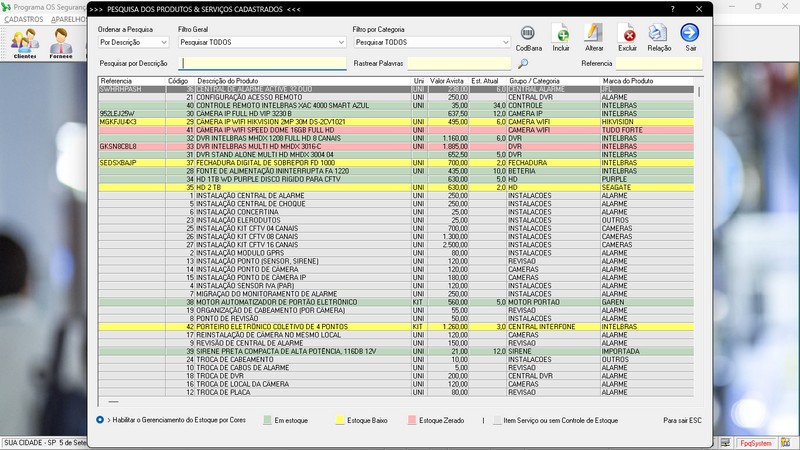The height and width of the screenshot is (450, 800).
Task: Select row REINSTALAÇÃO DE CÂMERA NO MESMO LOCAL
Action: coord(396,335)
